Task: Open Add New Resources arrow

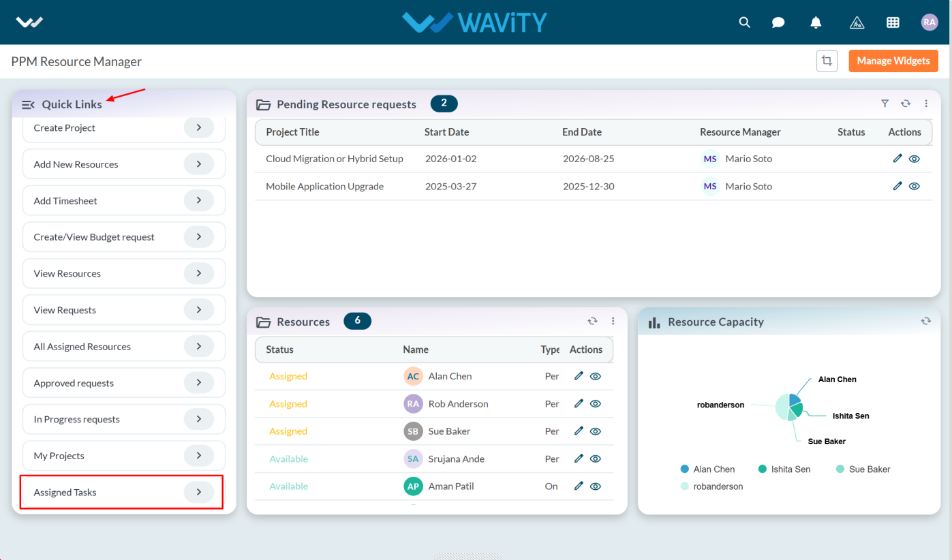Action: pos(199,164)
